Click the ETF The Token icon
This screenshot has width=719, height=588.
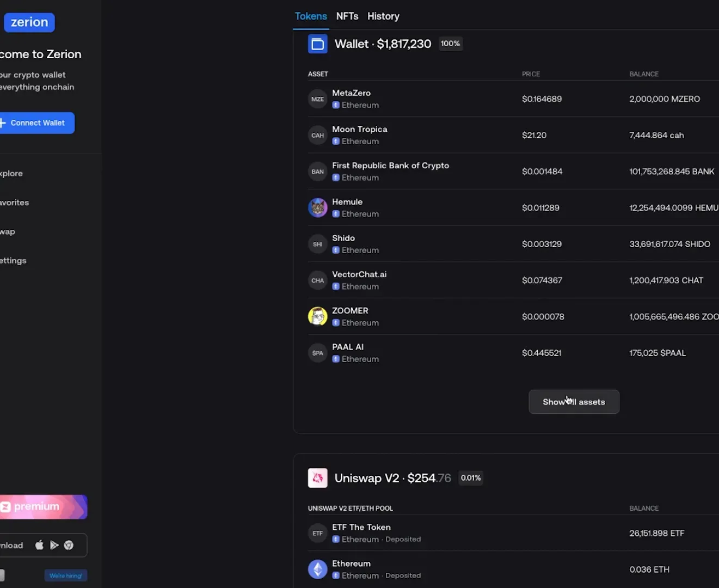pos(318,533)
